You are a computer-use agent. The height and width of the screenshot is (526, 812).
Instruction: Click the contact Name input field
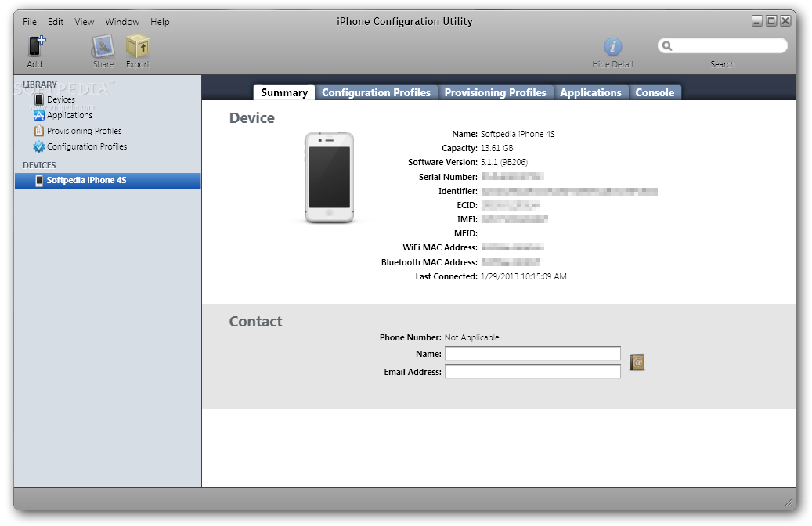coord(532,354)
